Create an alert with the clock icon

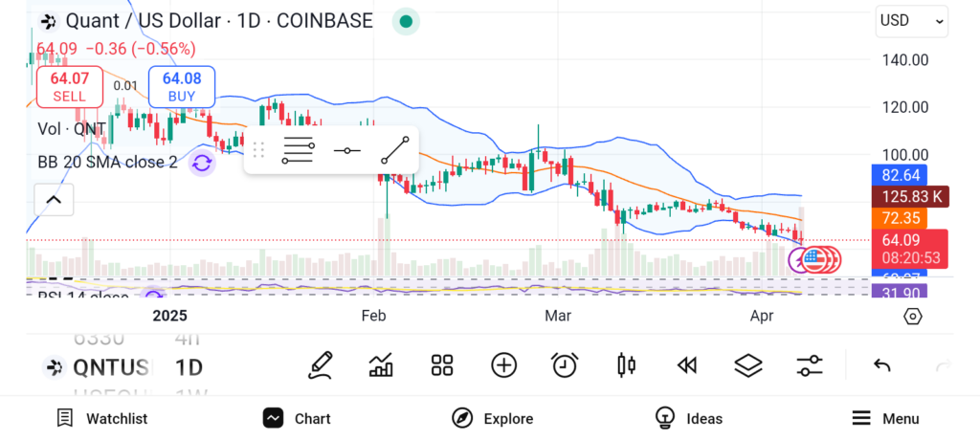pyautogui.click(x=565, y=364)
